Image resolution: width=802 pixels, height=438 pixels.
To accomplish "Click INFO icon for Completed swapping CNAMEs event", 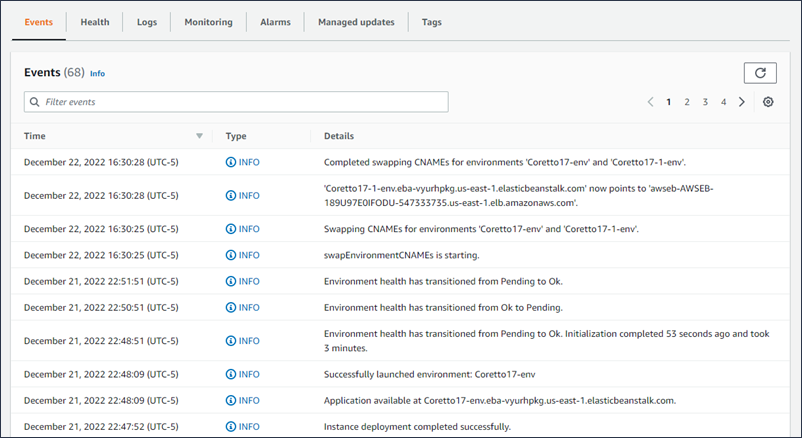I will (x=231, y=162).
